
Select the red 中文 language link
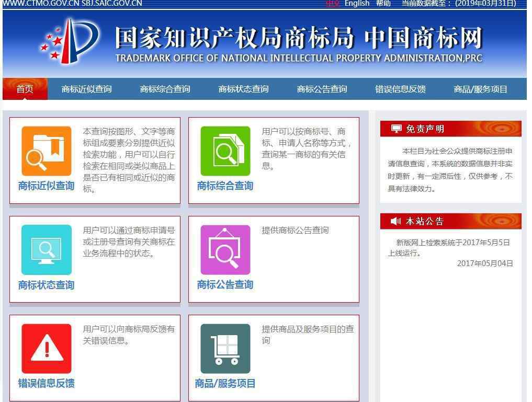coord(333,3)
